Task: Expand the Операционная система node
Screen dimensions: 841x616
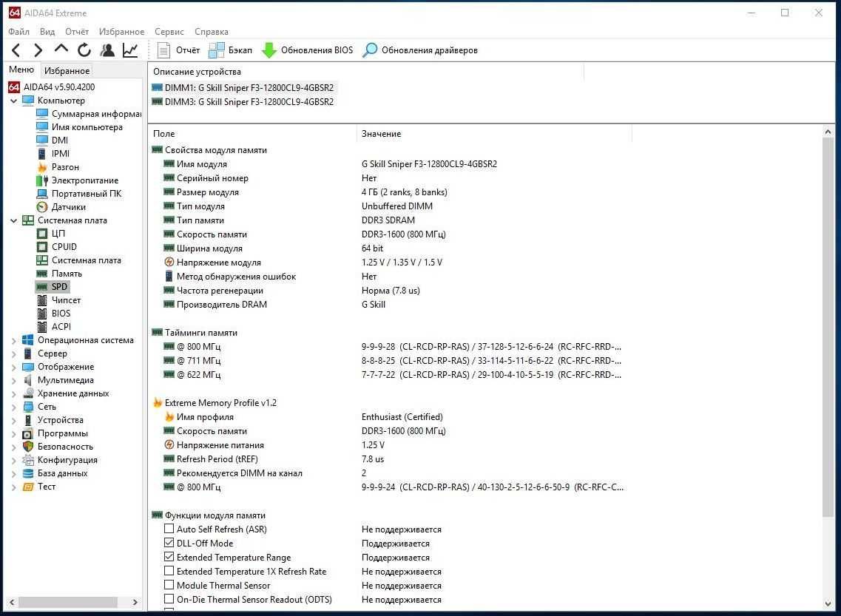Action: (x=14, y=340)
